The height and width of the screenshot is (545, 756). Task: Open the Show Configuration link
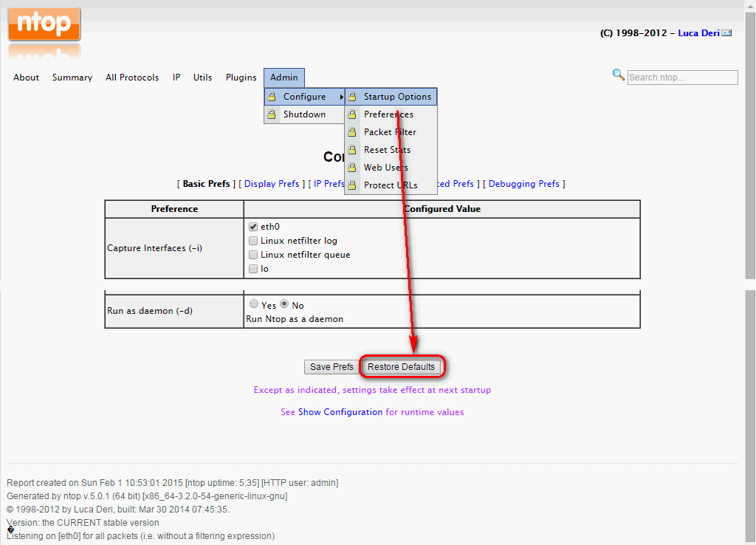click(340, 412)
